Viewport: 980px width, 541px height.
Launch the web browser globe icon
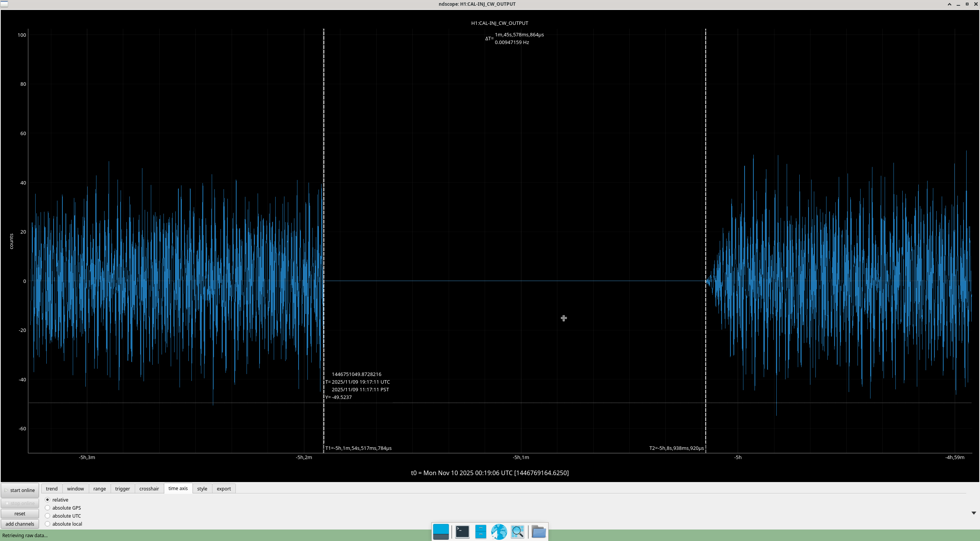pos(499,532)
